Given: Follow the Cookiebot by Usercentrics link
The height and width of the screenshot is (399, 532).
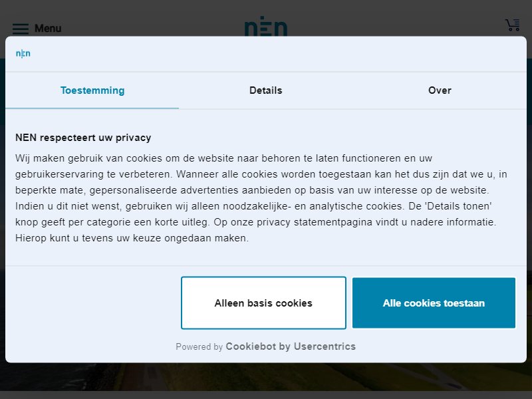Looking at the screenshot, I should (291, 346).
